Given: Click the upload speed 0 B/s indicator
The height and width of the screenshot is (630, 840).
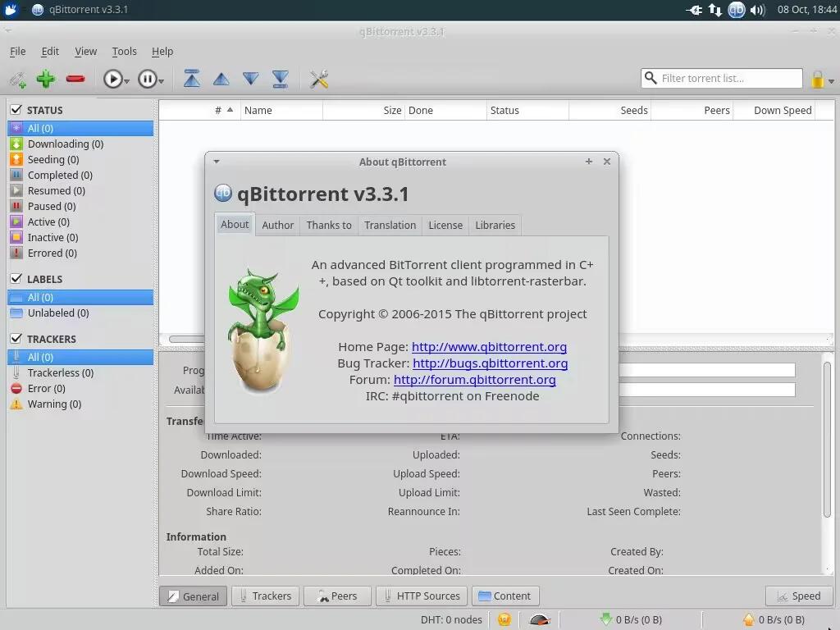Looking at the screenshot, I should point(774,620).
